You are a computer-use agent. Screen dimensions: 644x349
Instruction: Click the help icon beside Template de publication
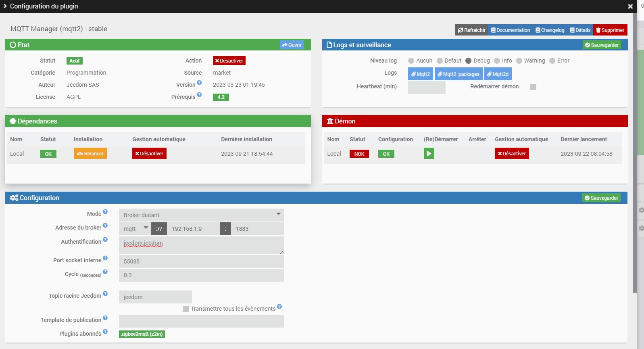105,318
